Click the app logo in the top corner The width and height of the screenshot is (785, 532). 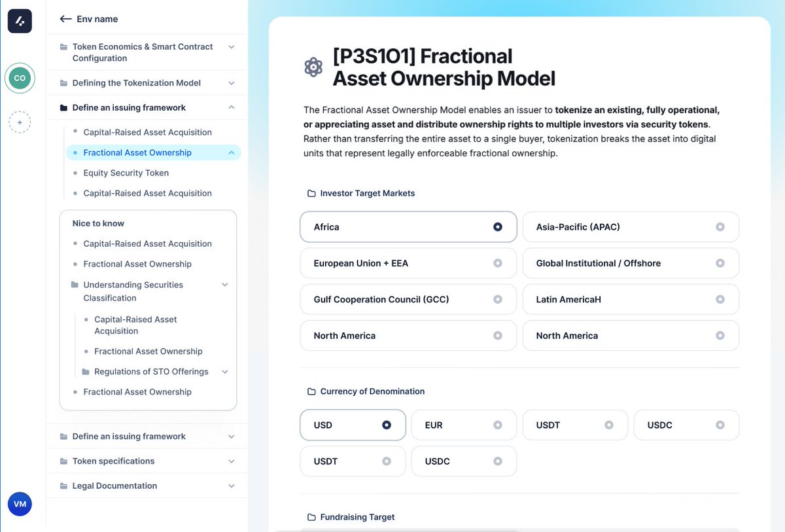pyautogui.click(x=20, y=22)
